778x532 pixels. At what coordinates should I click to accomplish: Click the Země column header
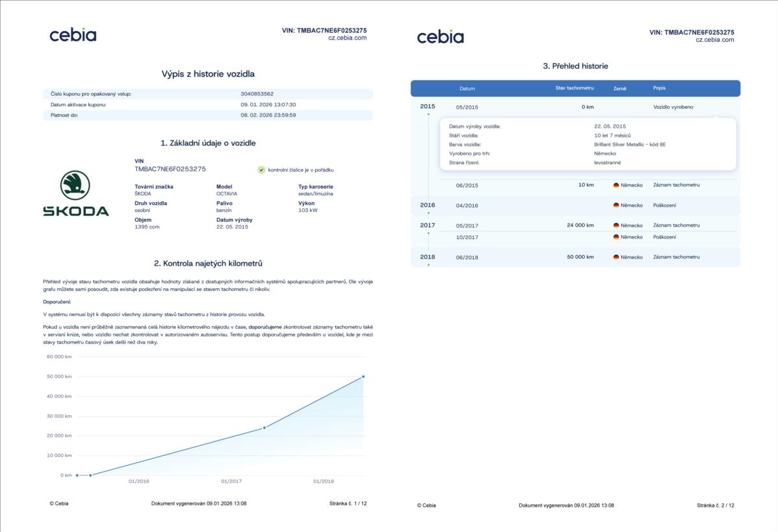tap(620, 88)
